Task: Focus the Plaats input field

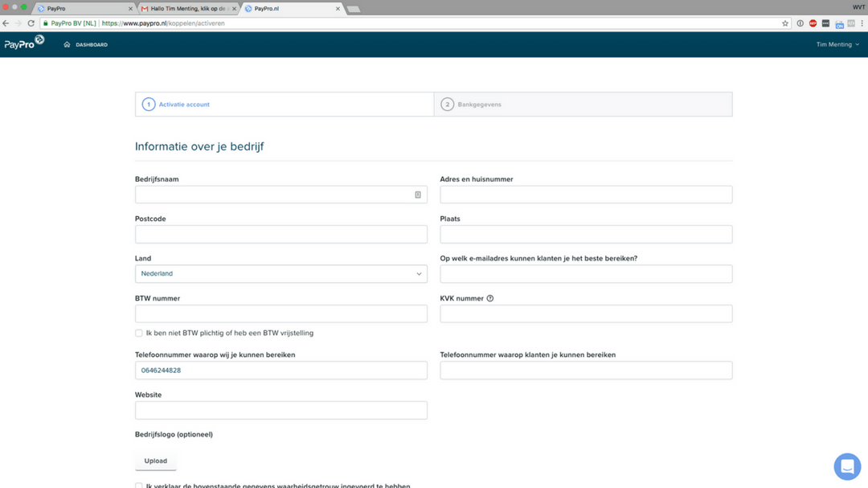Action: pos(586,234)
